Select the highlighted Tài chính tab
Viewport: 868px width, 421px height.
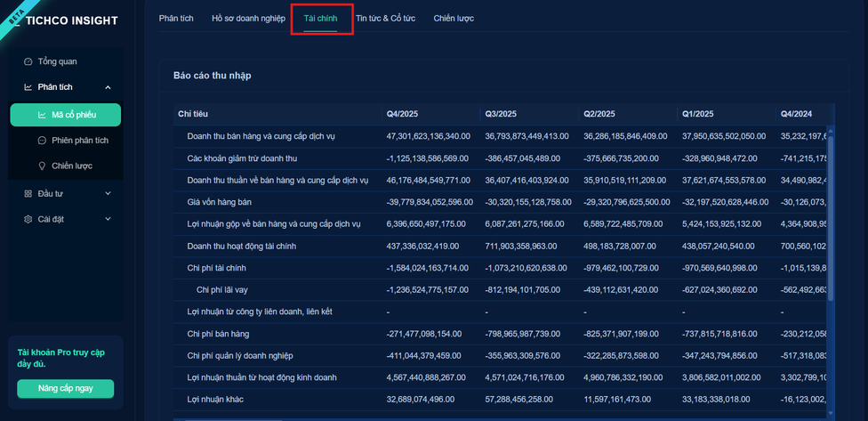[320, 18]
